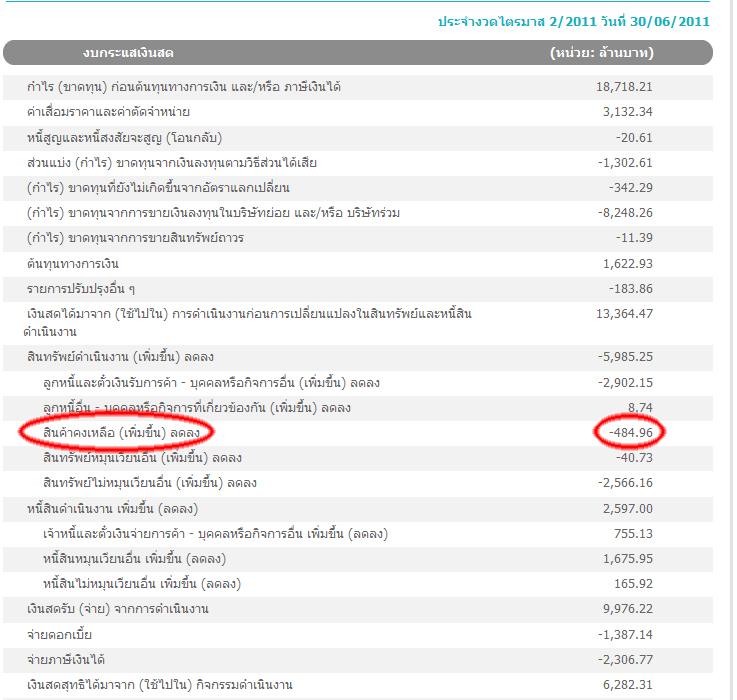Click the value -2,306.77
The image size is (737, 700).
pos(625,660)
